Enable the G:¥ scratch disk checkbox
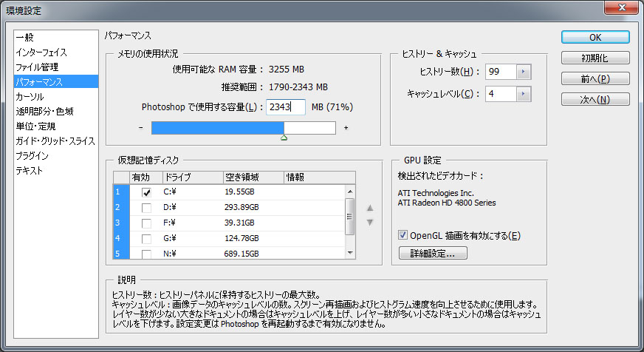The height and width of the screenshot is (352, 644). 146,238
